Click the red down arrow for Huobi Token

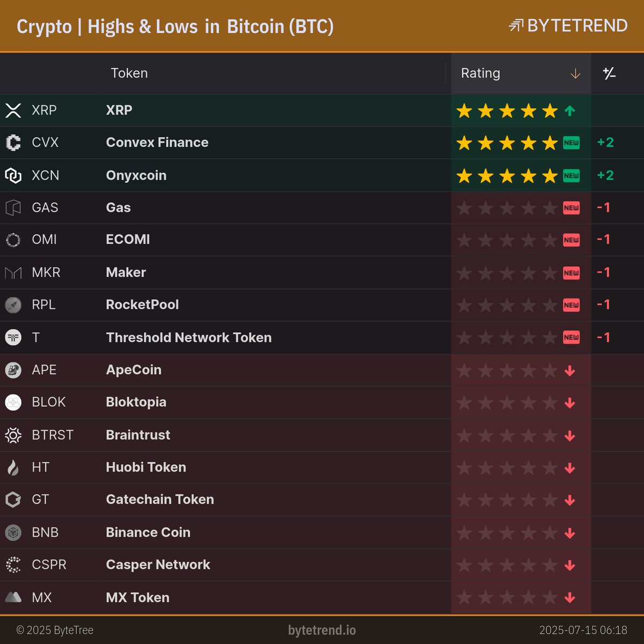tap(570, 468)
